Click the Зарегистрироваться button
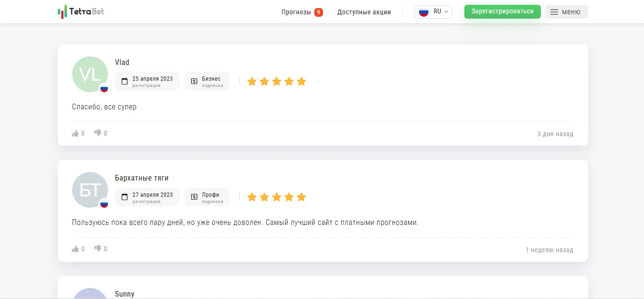Screen dimensions: 644x299 pyautogui.click(x=503, y=11)
